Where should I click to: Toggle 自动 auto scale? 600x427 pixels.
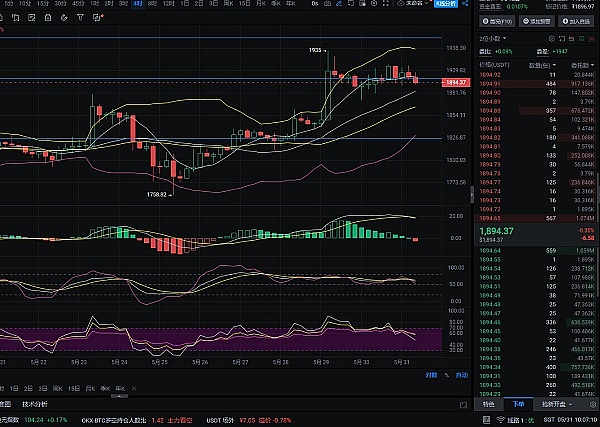[461, 375]
